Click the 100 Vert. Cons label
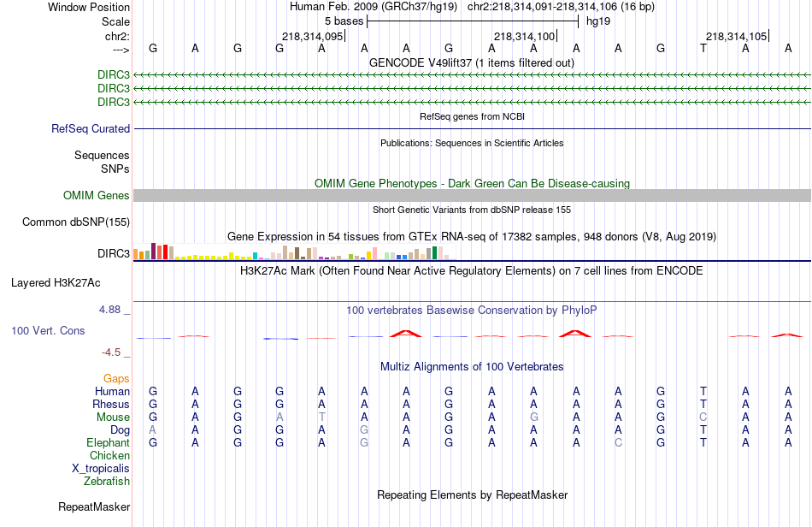812x527 pixels. click(48, 330)
